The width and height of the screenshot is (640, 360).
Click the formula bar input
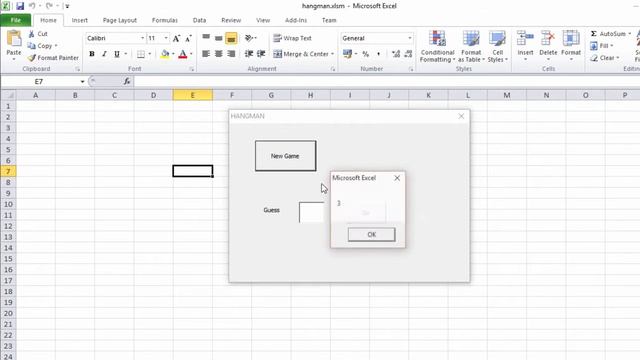point(387,82)
